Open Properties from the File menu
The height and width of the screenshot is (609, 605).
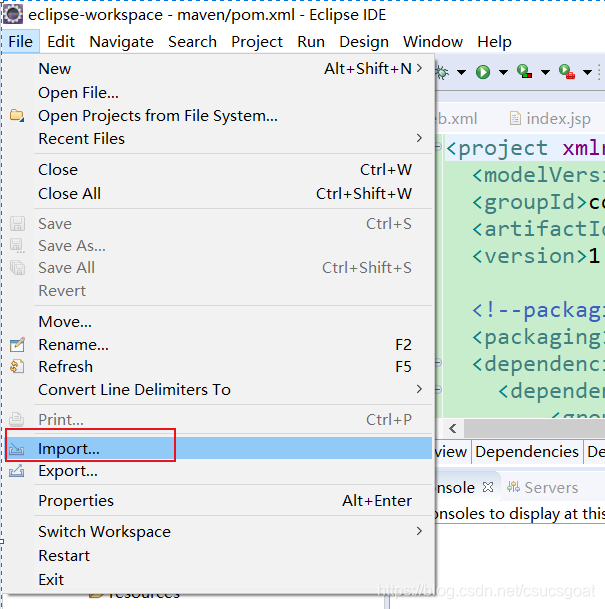(x=219, y=501)
